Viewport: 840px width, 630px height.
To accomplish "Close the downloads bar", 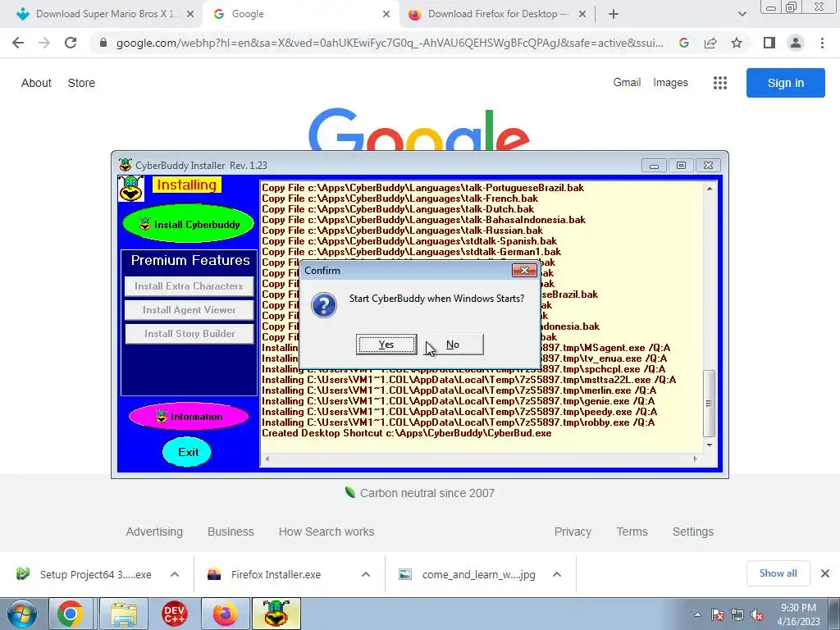I will pos(825,573).
